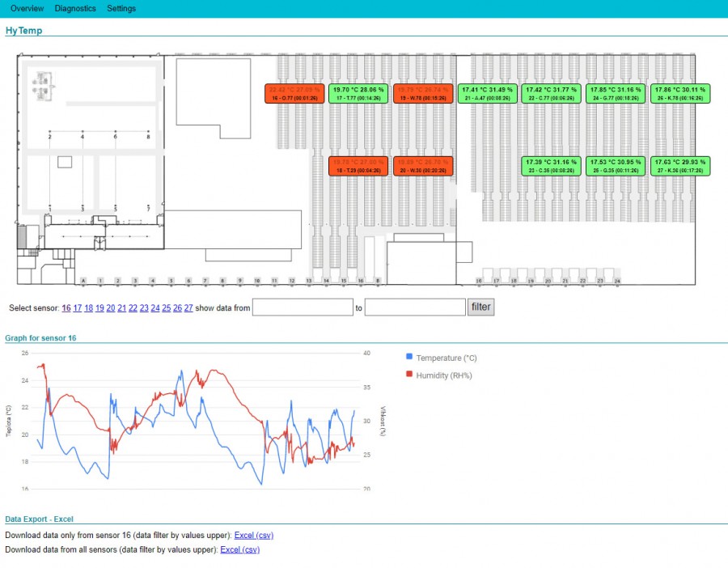
Task: Open sensor 26 K.78 reading on map
Action: click(681, 93)
